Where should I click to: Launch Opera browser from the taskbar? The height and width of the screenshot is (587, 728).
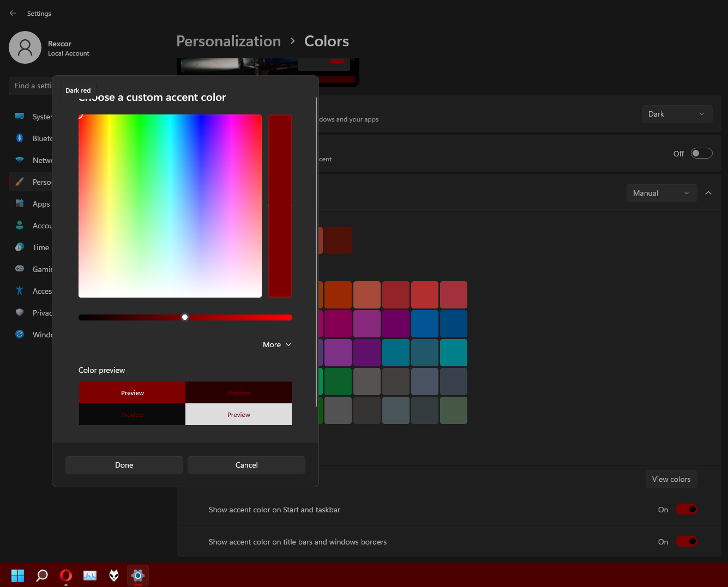point(66,575)
